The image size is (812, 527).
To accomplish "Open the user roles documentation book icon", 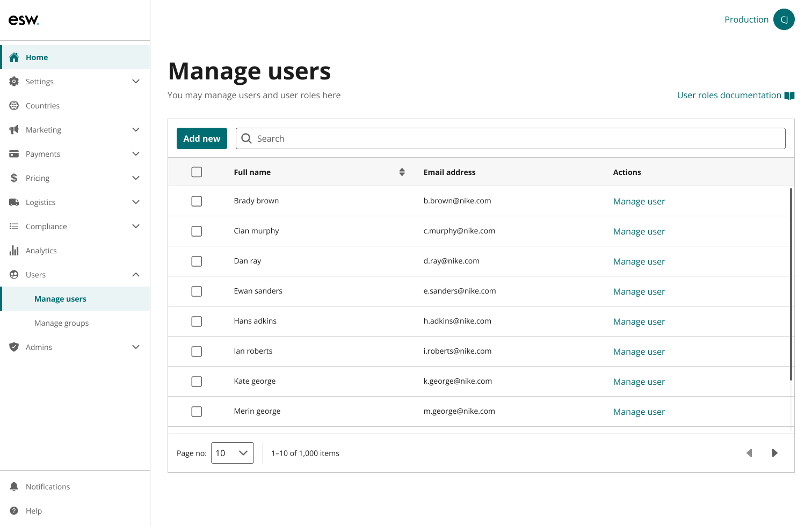I will tap(789, 96).
